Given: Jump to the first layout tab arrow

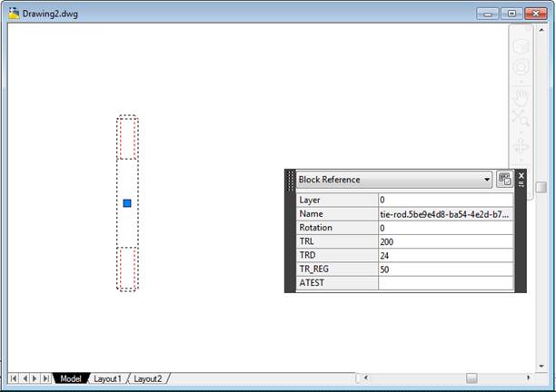Looking at the screenshot, I should click(14, 378).
